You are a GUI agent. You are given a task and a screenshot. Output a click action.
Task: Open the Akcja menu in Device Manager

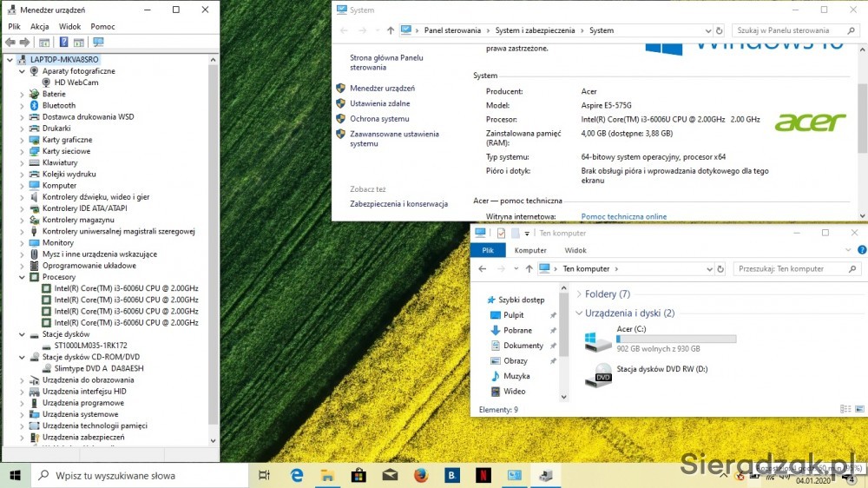pyautogui.click(x=39, y=27)
